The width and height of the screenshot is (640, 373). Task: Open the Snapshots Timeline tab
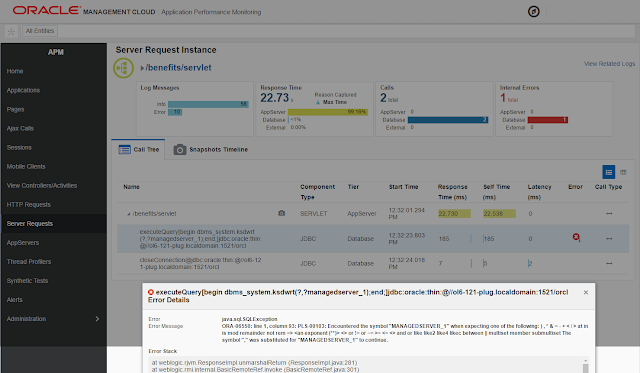(x=211, y=149)
